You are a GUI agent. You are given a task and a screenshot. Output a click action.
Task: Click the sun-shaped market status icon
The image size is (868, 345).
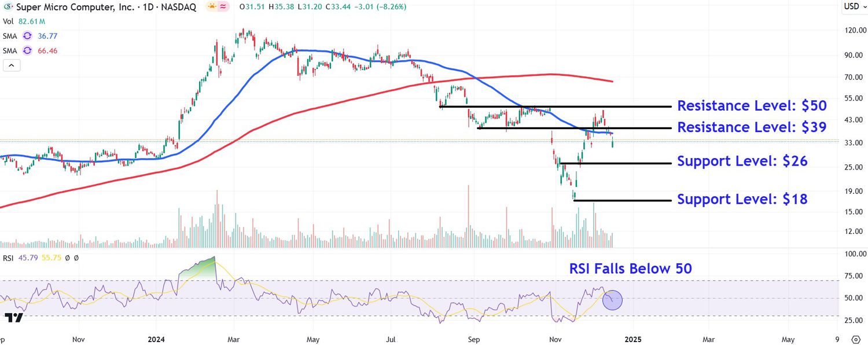(x=211, y=7)
